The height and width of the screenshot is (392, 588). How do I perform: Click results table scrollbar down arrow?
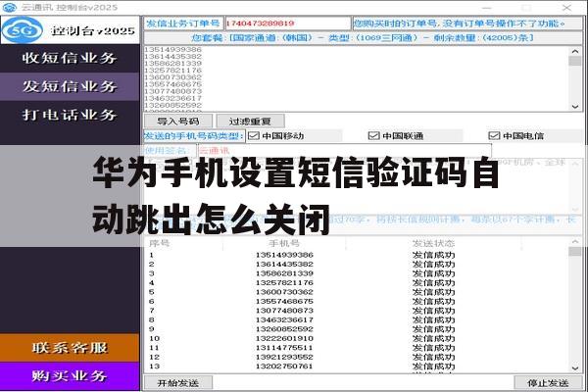click(575, 368)
